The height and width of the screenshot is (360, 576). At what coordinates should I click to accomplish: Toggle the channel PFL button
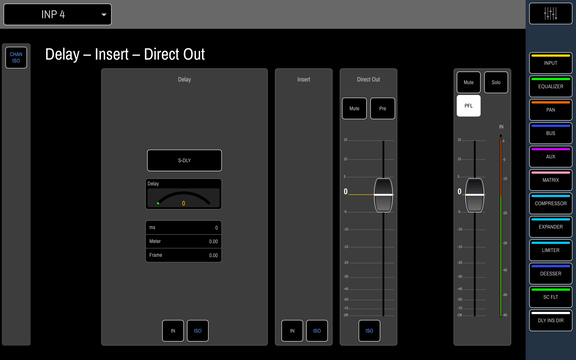pos(468,106)
